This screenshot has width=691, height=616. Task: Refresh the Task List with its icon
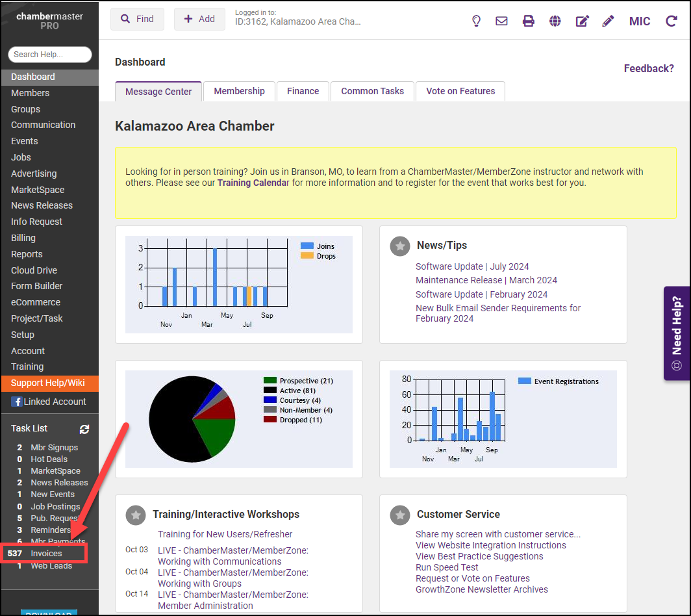tap(84, 429)
